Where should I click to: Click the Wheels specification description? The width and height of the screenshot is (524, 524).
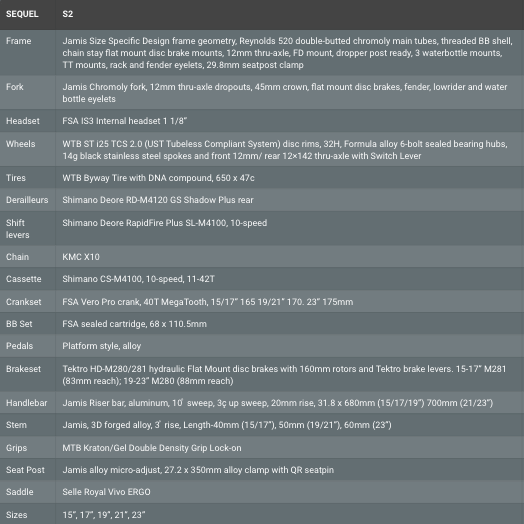coord(285,150)
